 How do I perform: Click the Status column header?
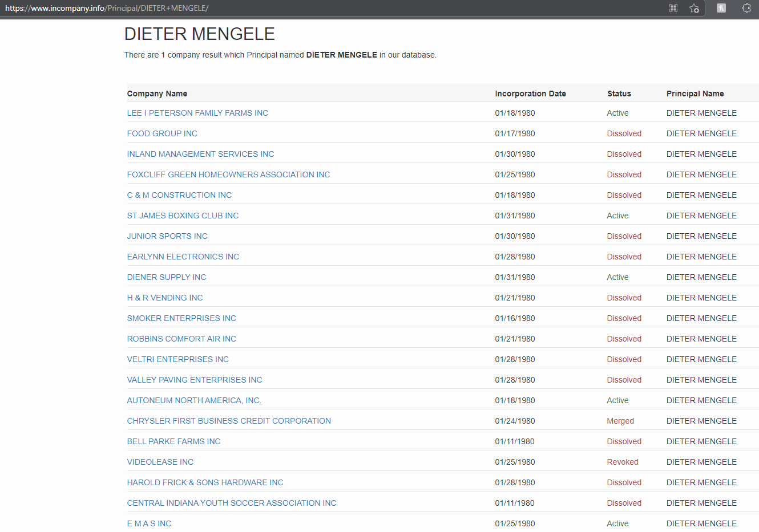point(619,94)
